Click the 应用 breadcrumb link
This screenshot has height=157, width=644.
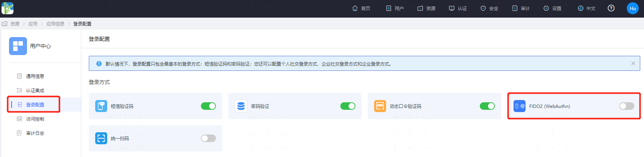[x=33, y=24]
